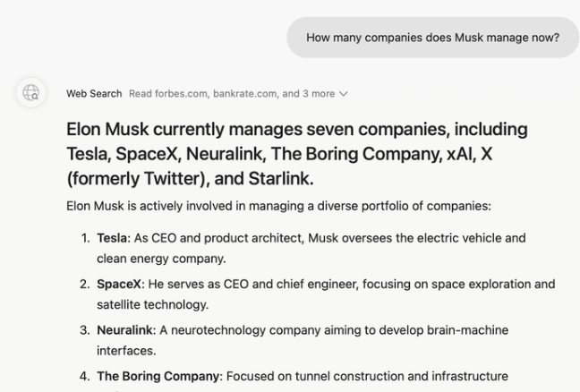Click the text 'satellite technology.'
580x392 pixels.
click(153, 304)
